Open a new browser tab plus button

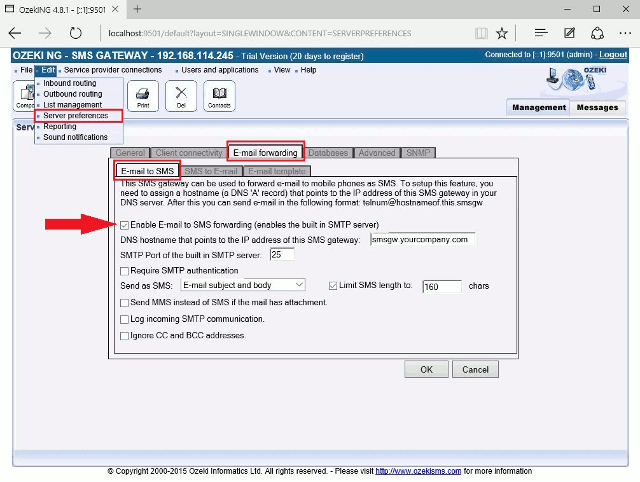(137, 9)
